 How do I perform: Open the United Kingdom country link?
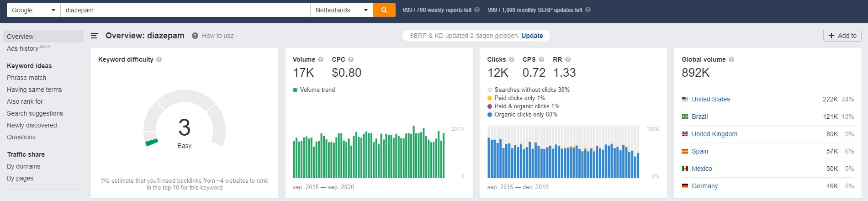pos(715,134)
